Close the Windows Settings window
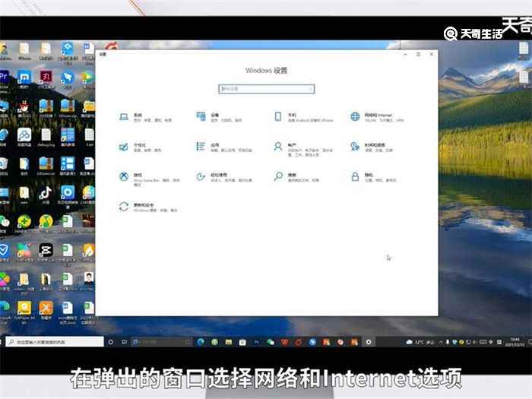 432,54
